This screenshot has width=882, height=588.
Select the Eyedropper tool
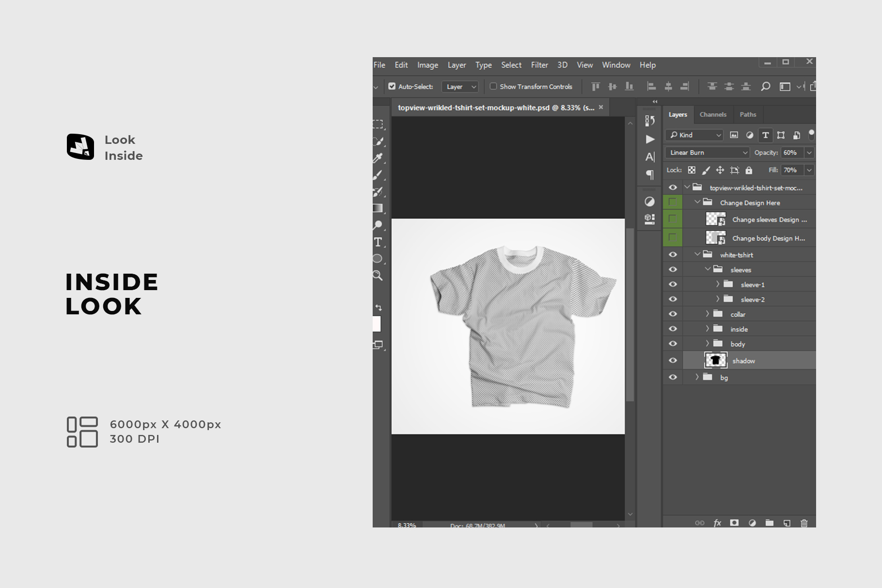pos(378,158)
